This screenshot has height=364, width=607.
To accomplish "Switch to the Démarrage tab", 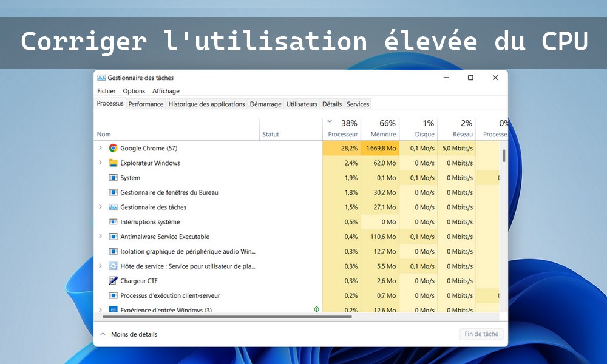I will click(265, 104).
